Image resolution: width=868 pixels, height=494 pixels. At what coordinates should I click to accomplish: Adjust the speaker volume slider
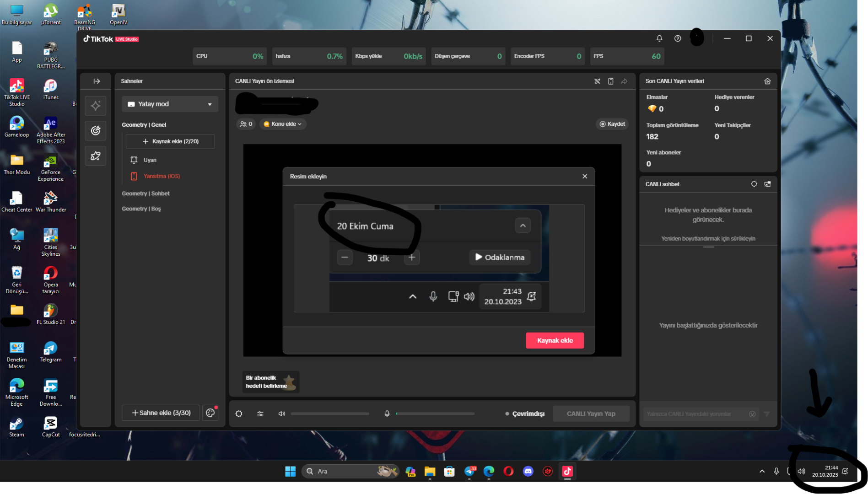tap(330, 413)
